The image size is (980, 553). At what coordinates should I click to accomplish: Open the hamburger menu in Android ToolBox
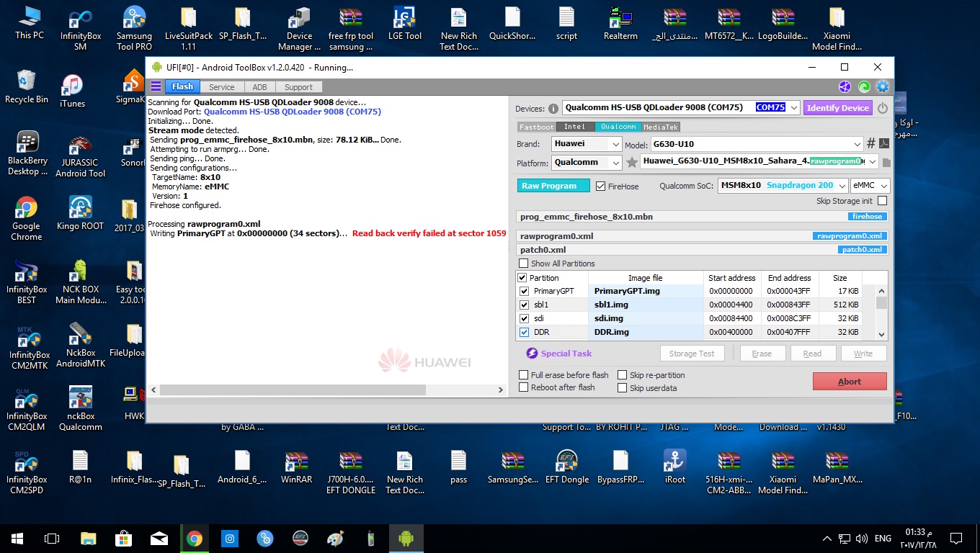(x=156, y=86)
